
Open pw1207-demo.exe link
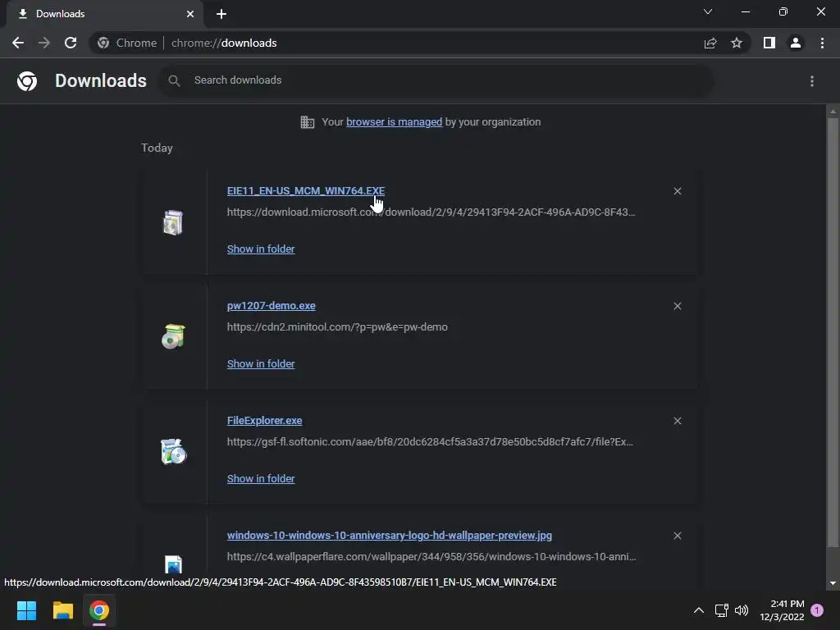[271, 306]
